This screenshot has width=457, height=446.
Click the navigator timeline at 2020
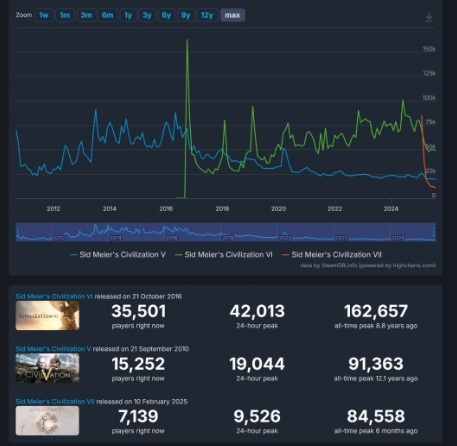(284, 238)
